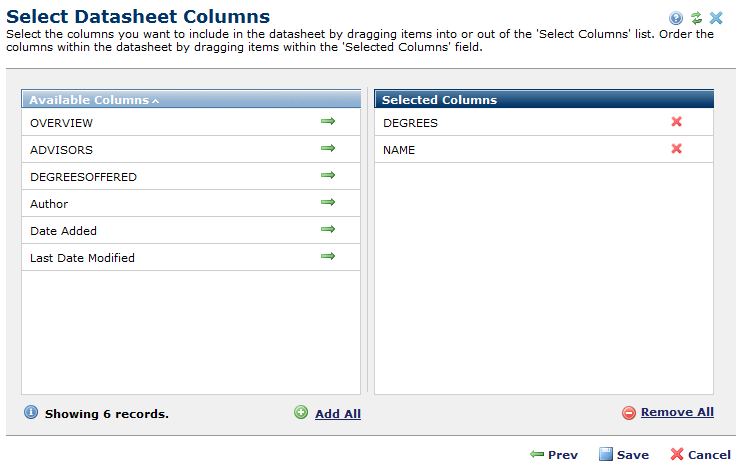Add Author column with green arrow

pos(327,203)
